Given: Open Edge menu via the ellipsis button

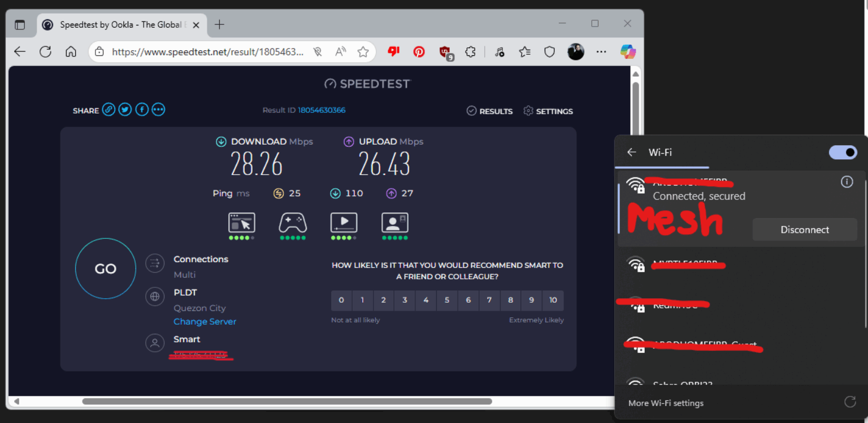Looking at the screenshot, I should [601, 51].
